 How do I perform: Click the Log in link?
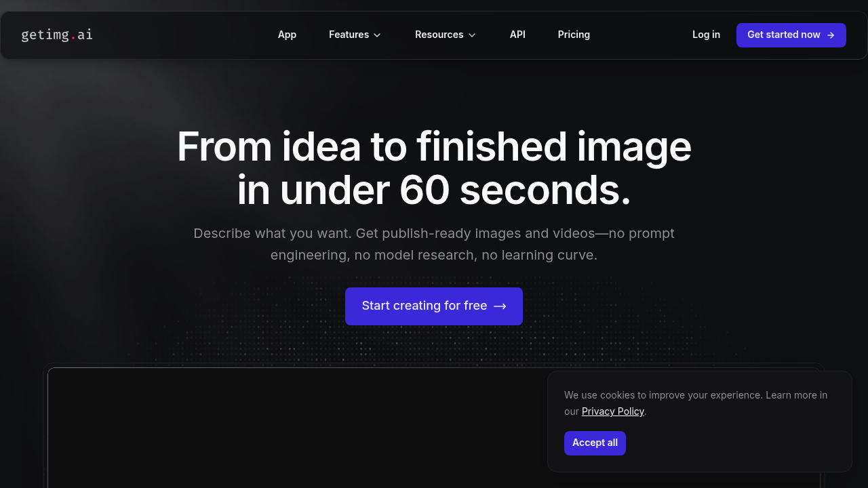point(706,35)
